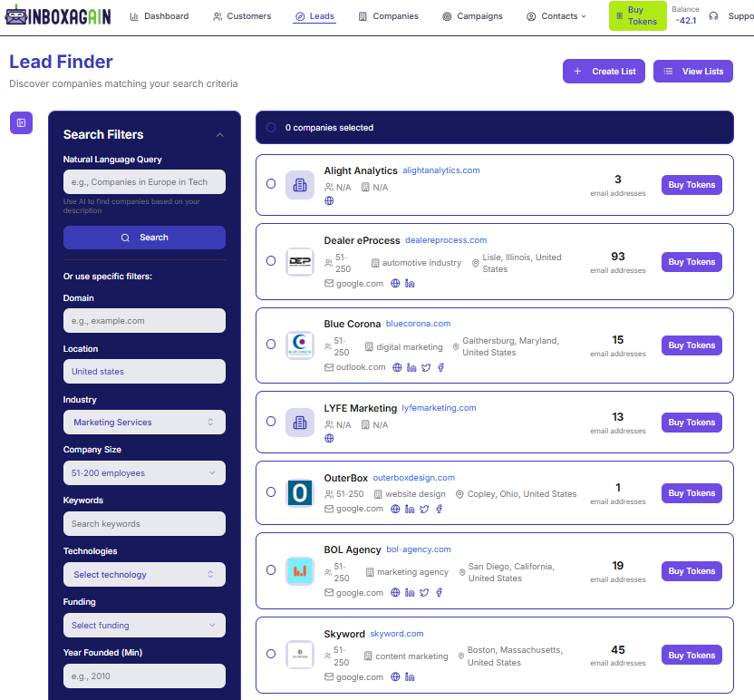
Task: Expand the Company Size dropdown
Action: point(144,473)
